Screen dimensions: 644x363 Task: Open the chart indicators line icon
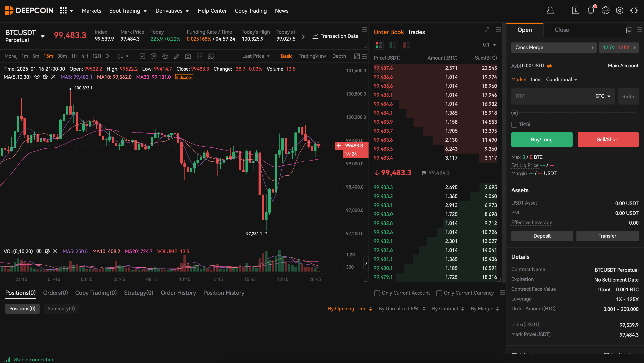click(142, 56)
